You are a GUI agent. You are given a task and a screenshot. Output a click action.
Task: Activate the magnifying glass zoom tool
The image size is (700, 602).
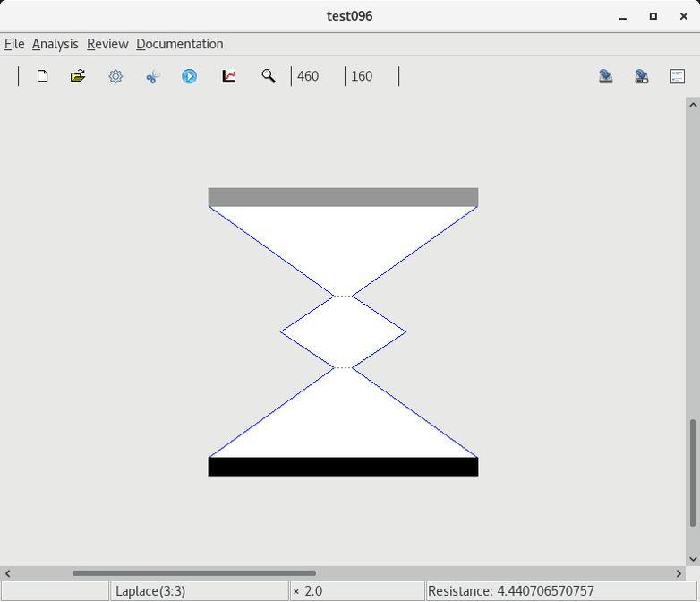(x=268, y=76)
